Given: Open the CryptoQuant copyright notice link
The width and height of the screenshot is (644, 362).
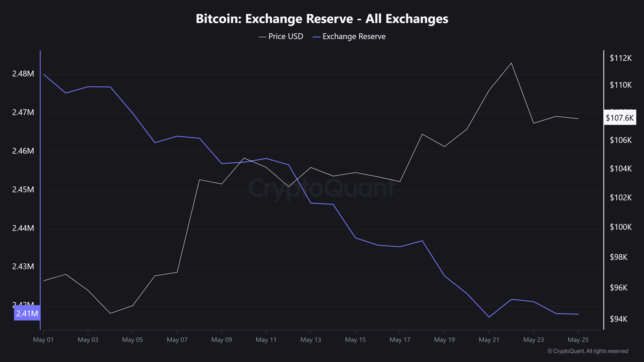Looking at the screenshot, I should 588,351.
